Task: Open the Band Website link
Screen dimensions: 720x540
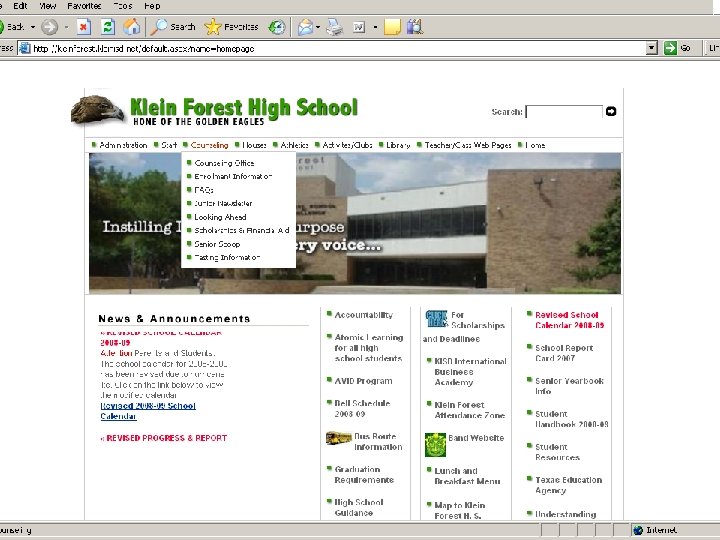Action: coord(476,438)
